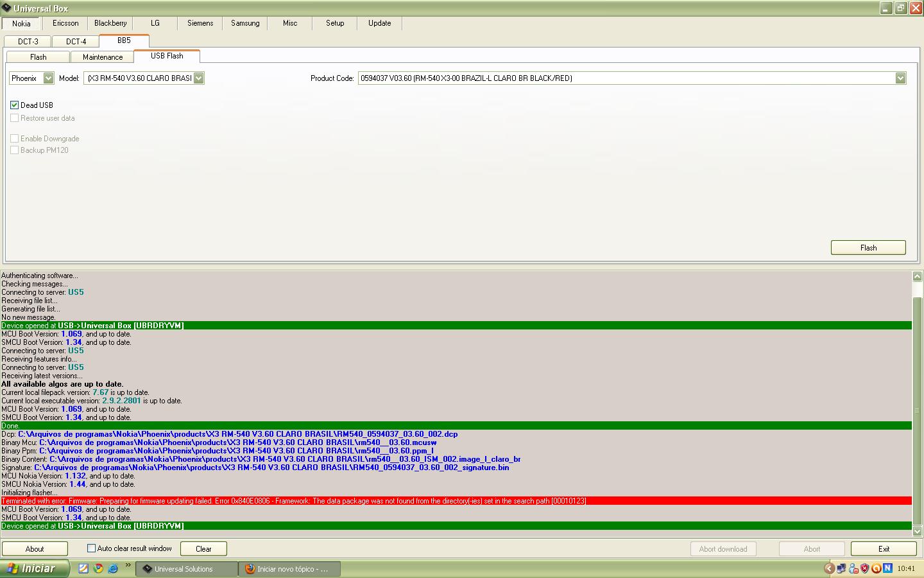
Task: Clear the result log with Clear button
Action: (x=203, y=549)
